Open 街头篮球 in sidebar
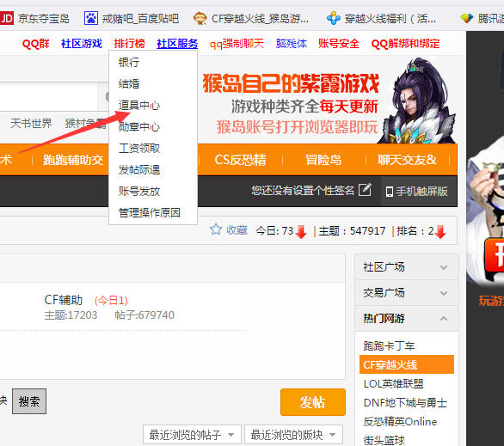This screenshot has height=446, width=504. [384, 440]
